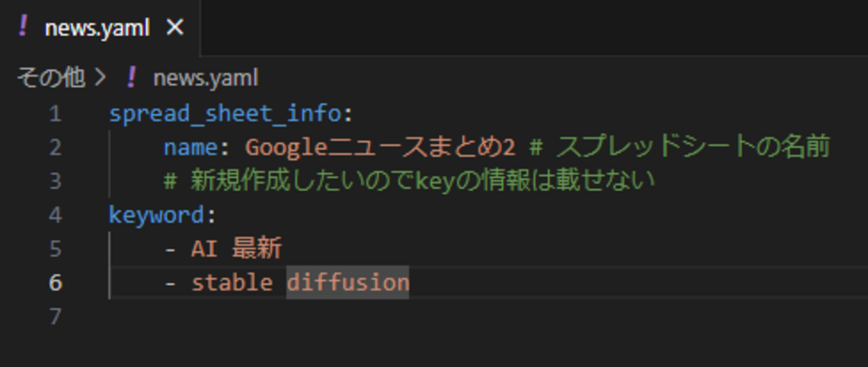Click the breadcrumb chevron after その他
Screen dimensions: 868x367
100,78
